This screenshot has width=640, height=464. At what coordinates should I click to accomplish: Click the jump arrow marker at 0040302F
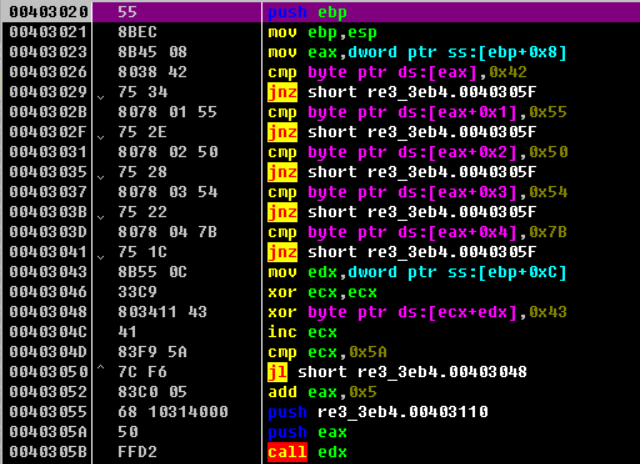click(x=100, y=137)
